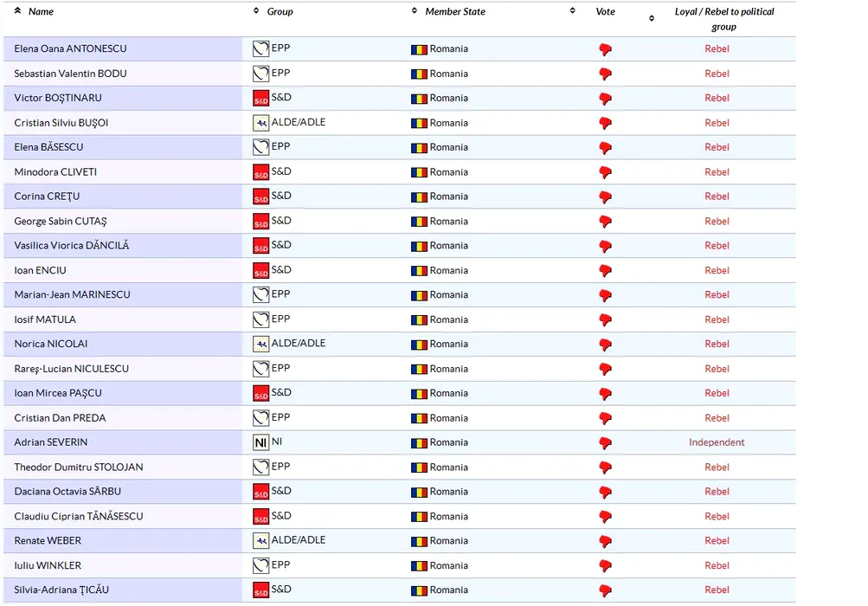The image size is (868, 606).
Task: Sort by Loyal / Rebel column arrow
Action: tap(652, 19)
